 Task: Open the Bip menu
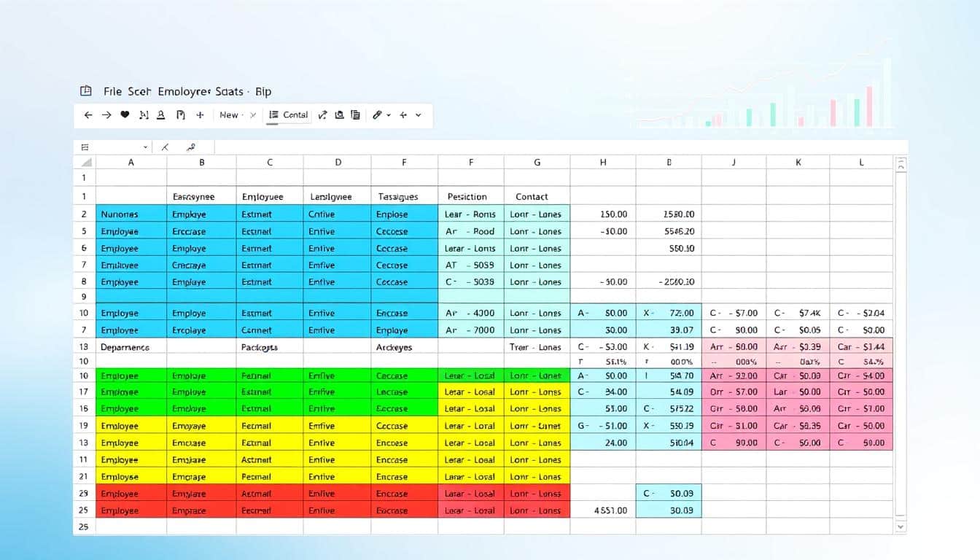pyautogui.click(x=263, y=92)
